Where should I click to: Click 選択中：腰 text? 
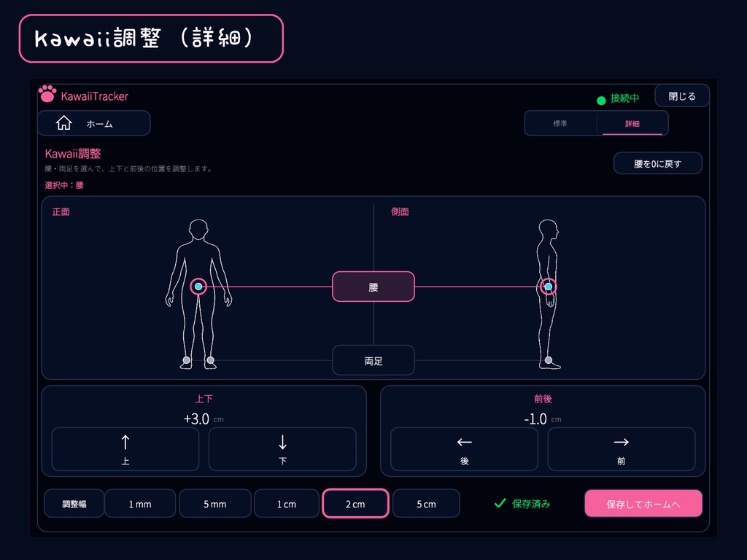coord(64,185)
